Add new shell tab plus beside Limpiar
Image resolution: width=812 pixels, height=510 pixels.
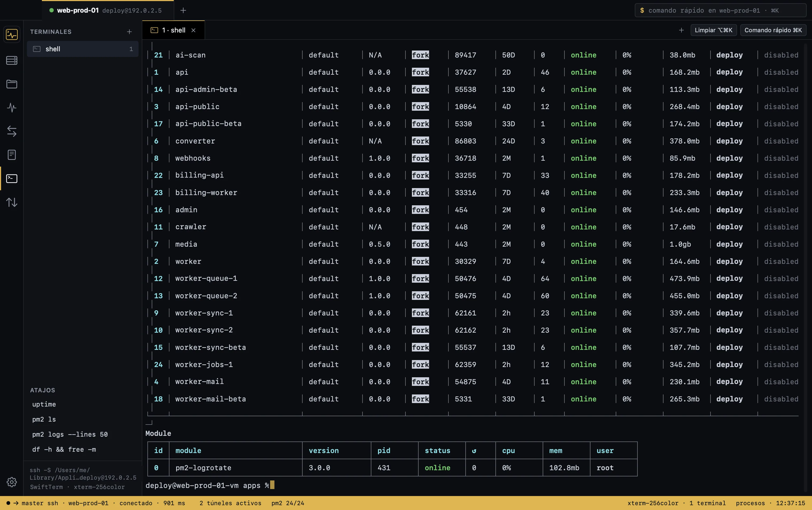[681, 30]
